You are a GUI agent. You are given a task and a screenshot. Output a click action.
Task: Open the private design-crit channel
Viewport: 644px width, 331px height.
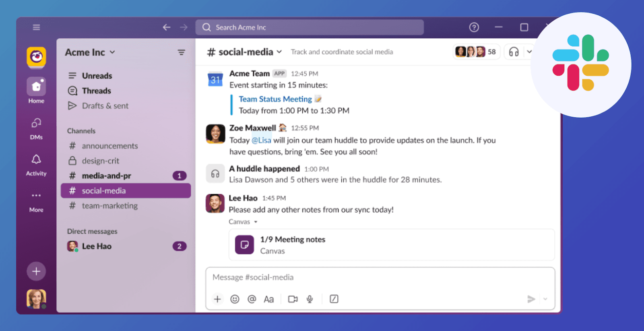point(126,161)
